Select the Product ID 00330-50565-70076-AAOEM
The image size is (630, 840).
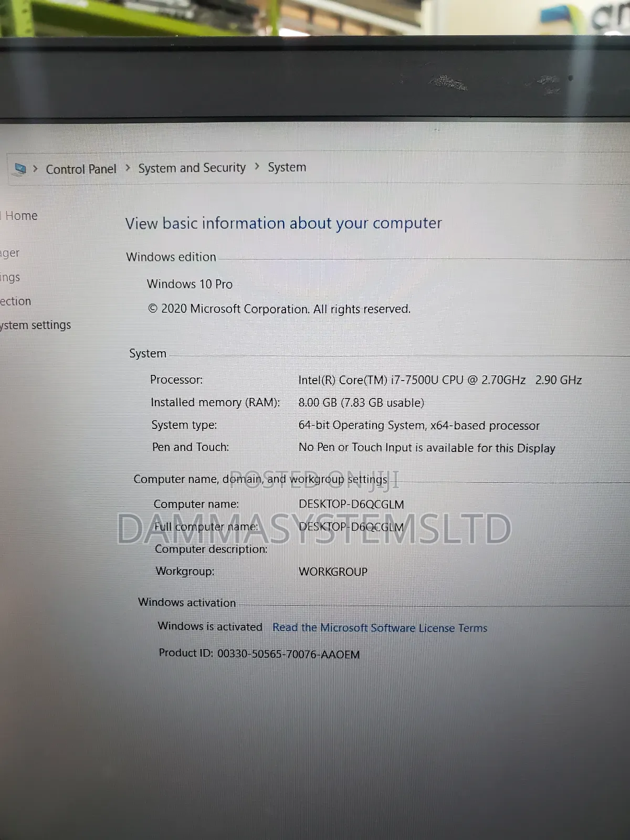coord(289,655)
